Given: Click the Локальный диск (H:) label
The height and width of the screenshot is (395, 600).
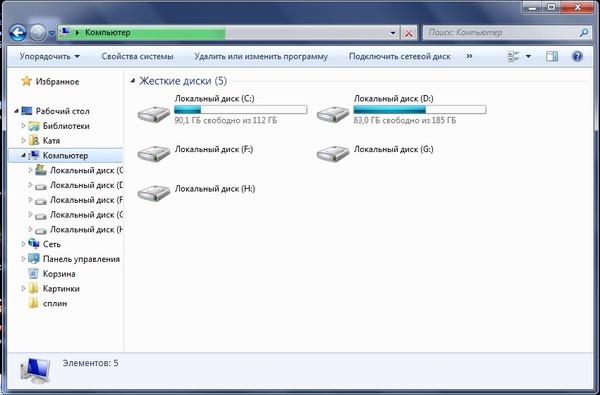Looking at the screenshot, I should pos(215,189).
